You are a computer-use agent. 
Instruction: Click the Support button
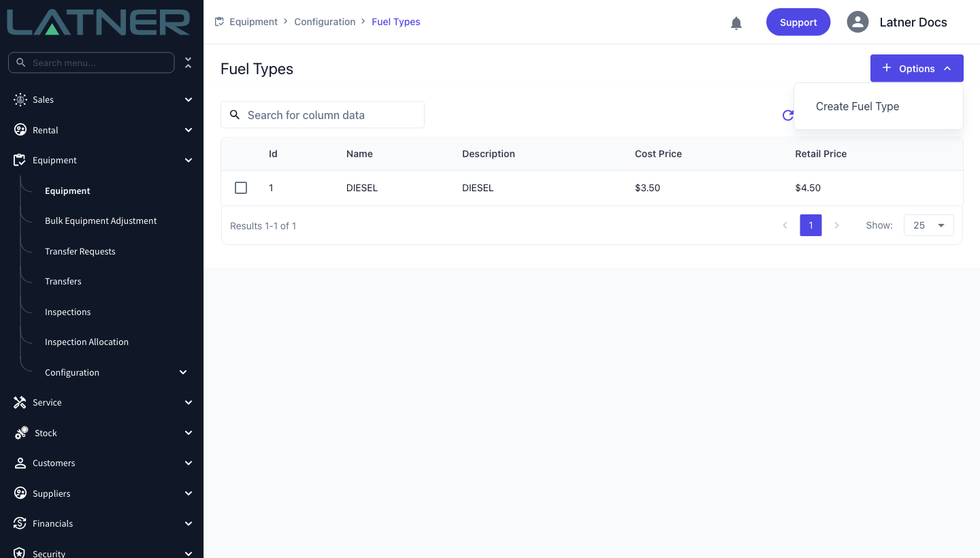click(798, 22)
